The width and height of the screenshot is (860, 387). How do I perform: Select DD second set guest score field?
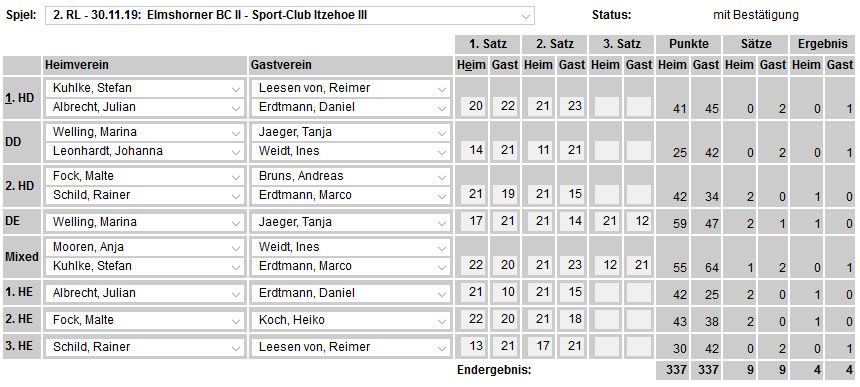point(574,150)
